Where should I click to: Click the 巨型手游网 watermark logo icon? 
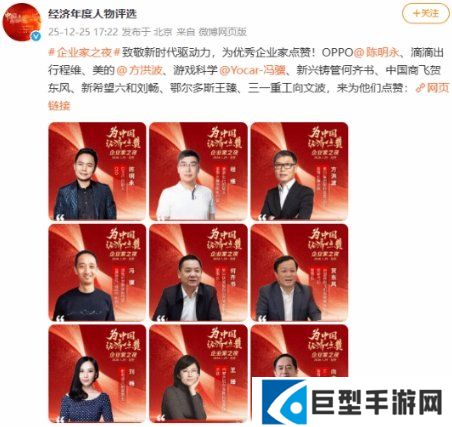284,402
